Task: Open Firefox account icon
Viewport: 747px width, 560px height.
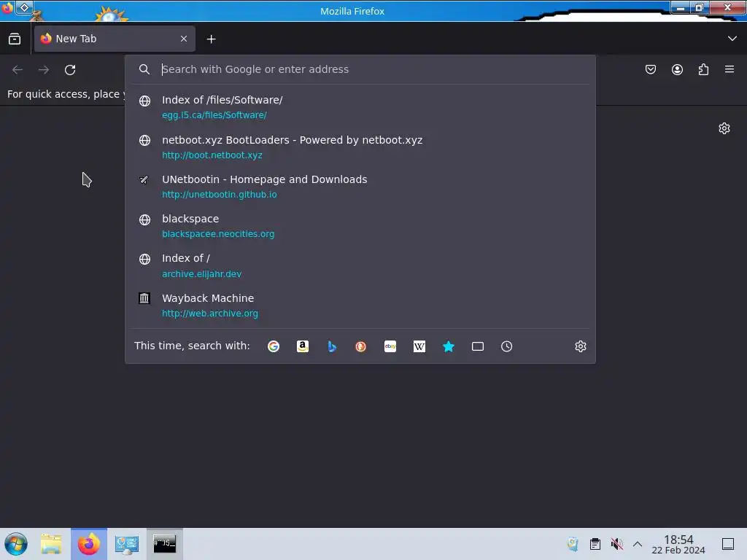Action: click(677, 69)
